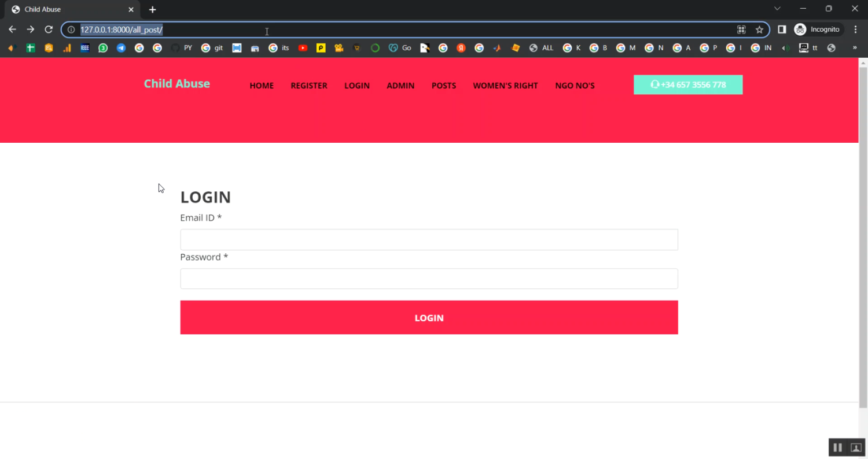Open Chrome's three-dot menu
This screenshot has height=459, width=868.
(856, 29)
